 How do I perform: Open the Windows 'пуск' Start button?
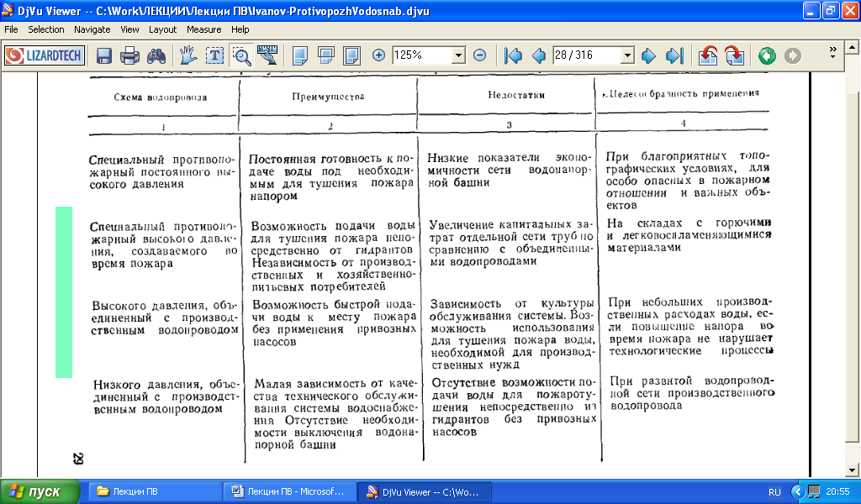coord(40,491)
